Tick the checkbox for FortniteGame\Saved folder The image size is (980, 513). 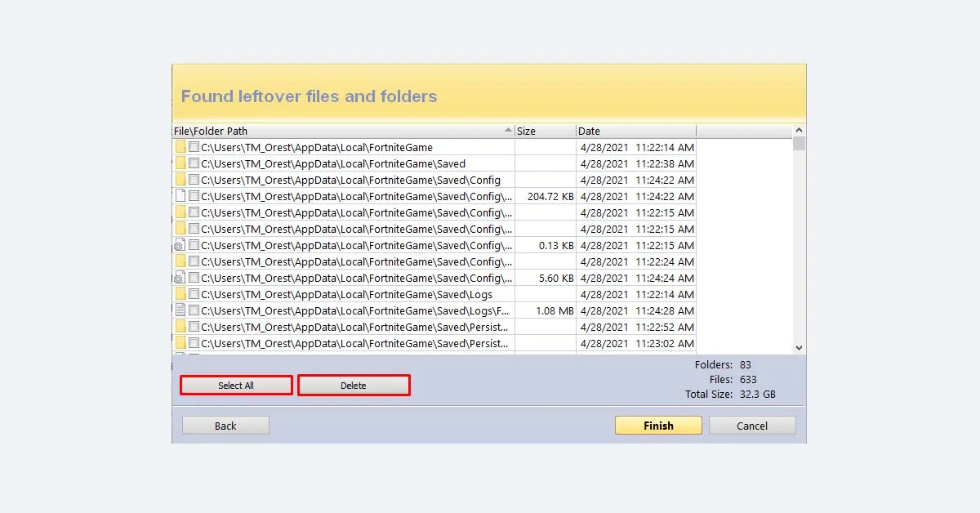point(194,163)
